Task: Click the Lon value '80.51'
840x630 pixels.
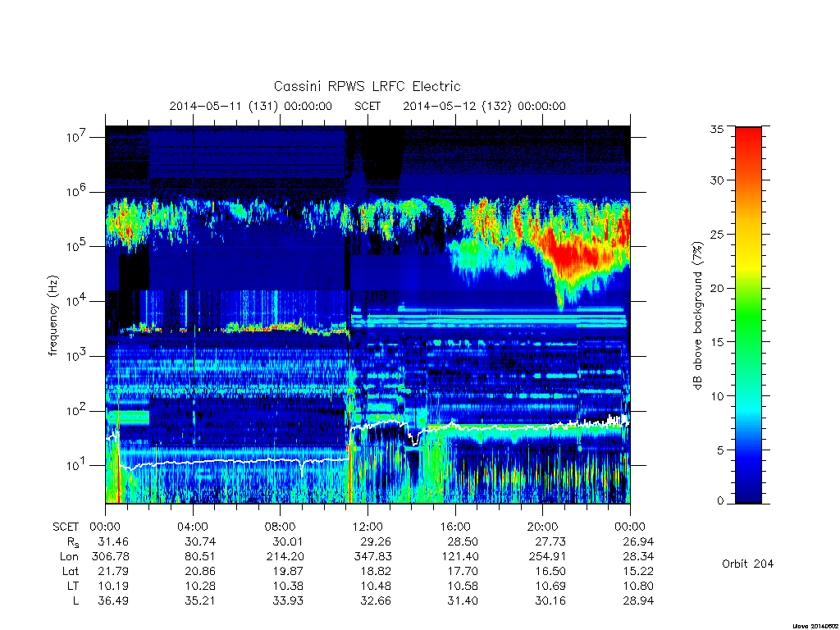Action: pos(200,557)
